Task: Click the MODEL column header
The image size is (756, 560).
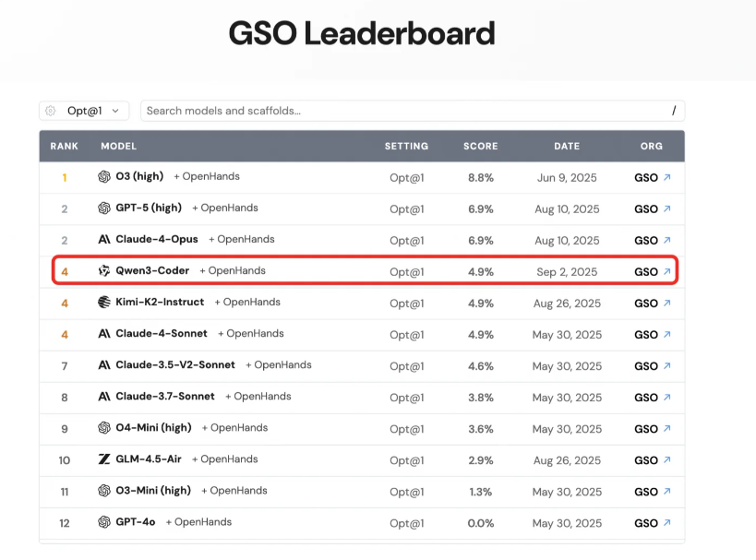Action: pos(118,146)
